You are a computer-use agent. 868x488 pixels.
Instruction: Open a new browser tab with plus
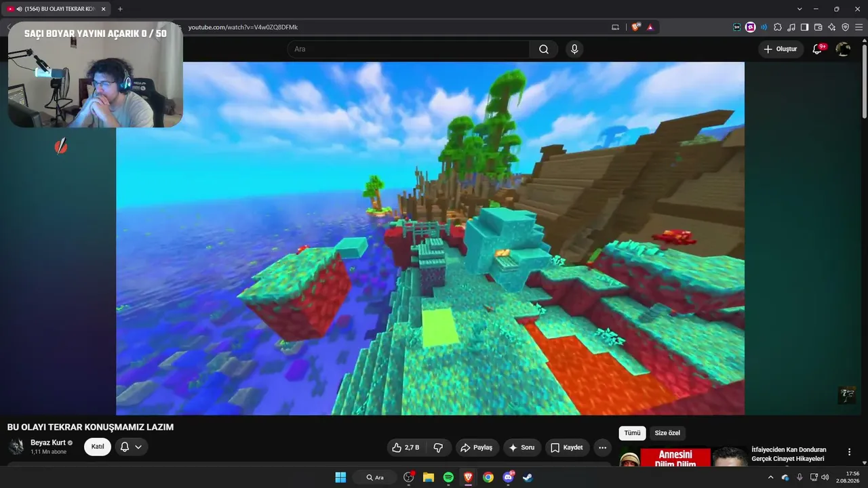120,9
